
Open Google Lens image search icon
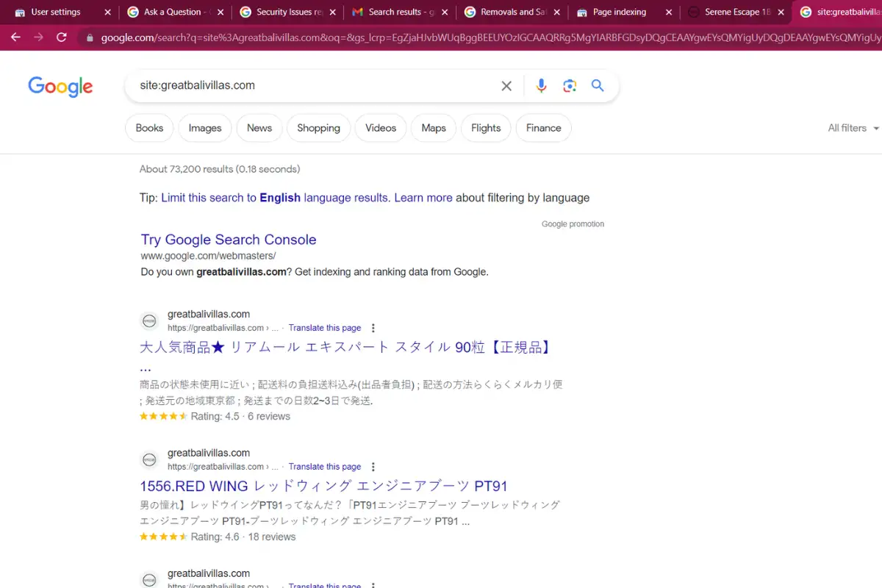tap(570, 86)
